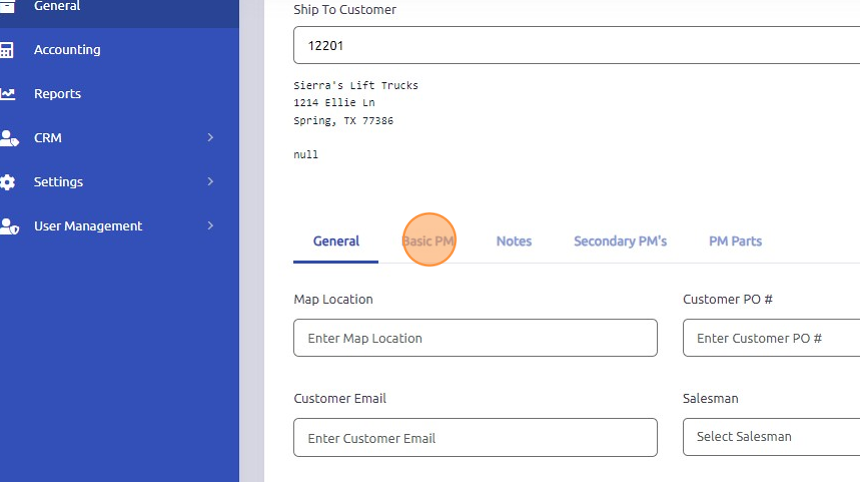Open the Accounting sidebar menu item
The width and height of the screenshot is (860, 482).
pyautogui.click(x=119, y=50)
